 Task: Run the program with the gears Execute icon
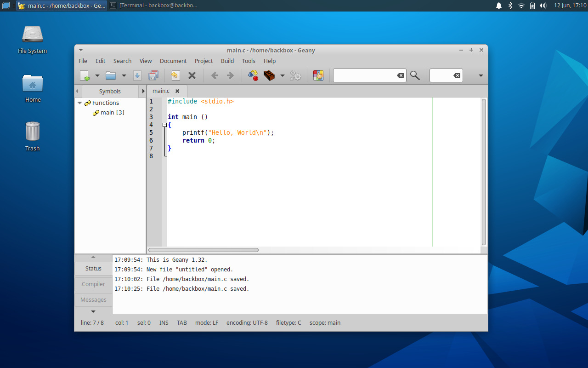point(295,75)
